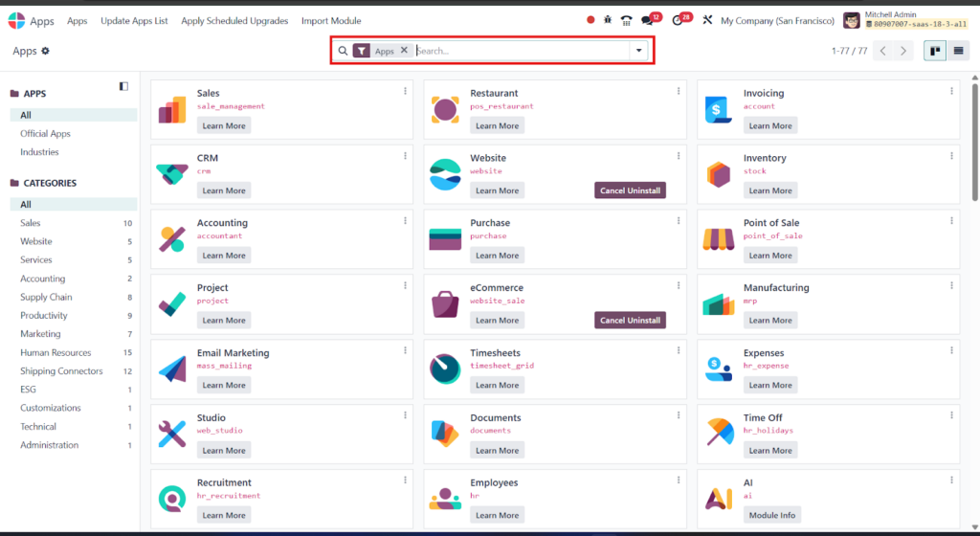Click the Point of Sale shop icon
Image resolution: width=980 pixels, height=536 pixels.
coord(718,239)
